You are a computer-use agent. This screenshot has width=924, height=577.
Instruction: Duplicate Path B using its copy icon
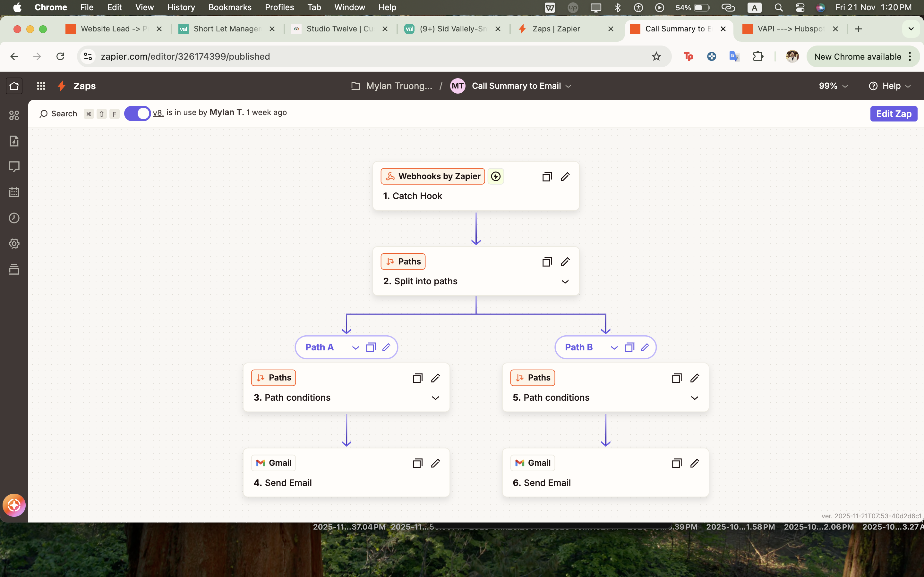[x=629, y=347]
